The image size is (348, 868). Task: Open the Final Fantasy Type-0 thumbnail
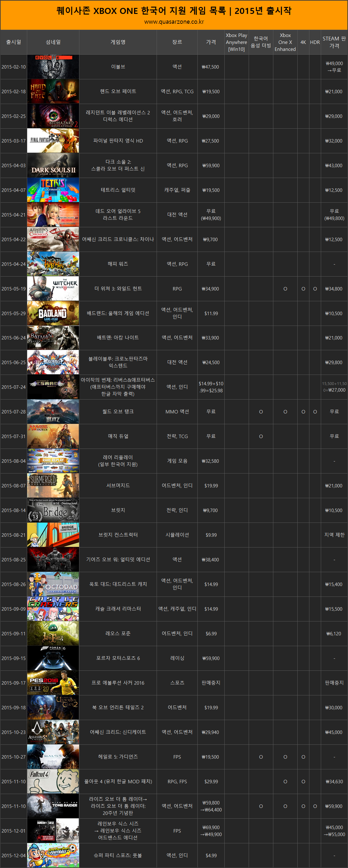click(53, 141)
